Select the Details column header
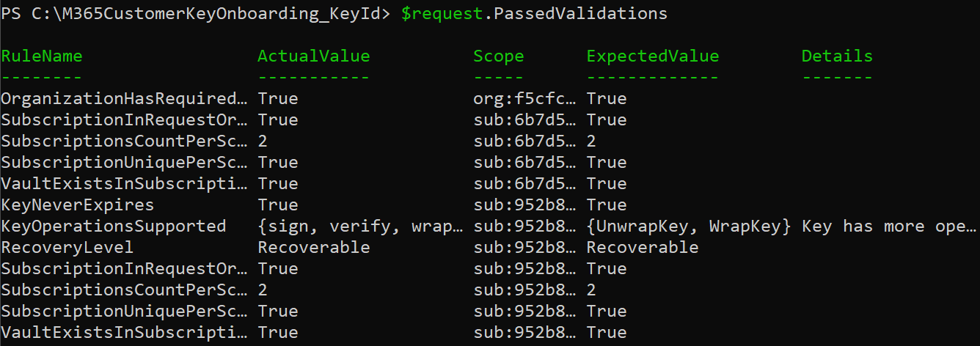Screen dimensions: 980x346 (837, 56)
